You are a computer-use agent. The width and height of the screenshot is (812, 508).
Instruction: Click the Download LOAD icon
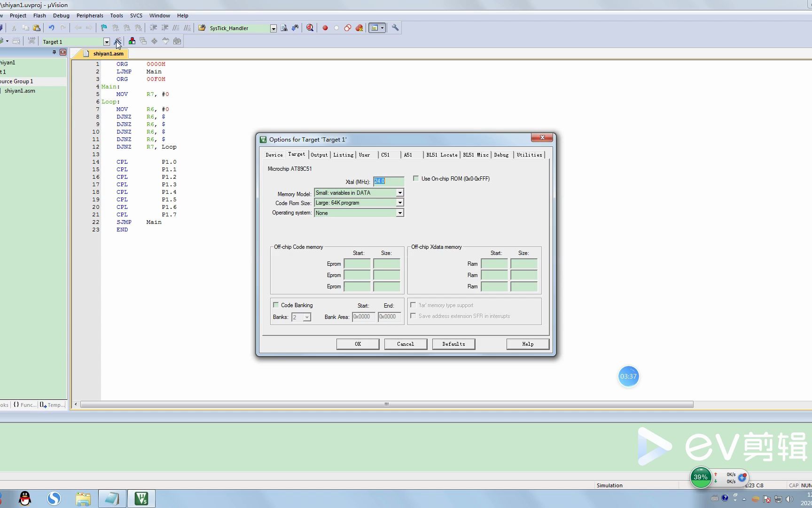point(31,41)
